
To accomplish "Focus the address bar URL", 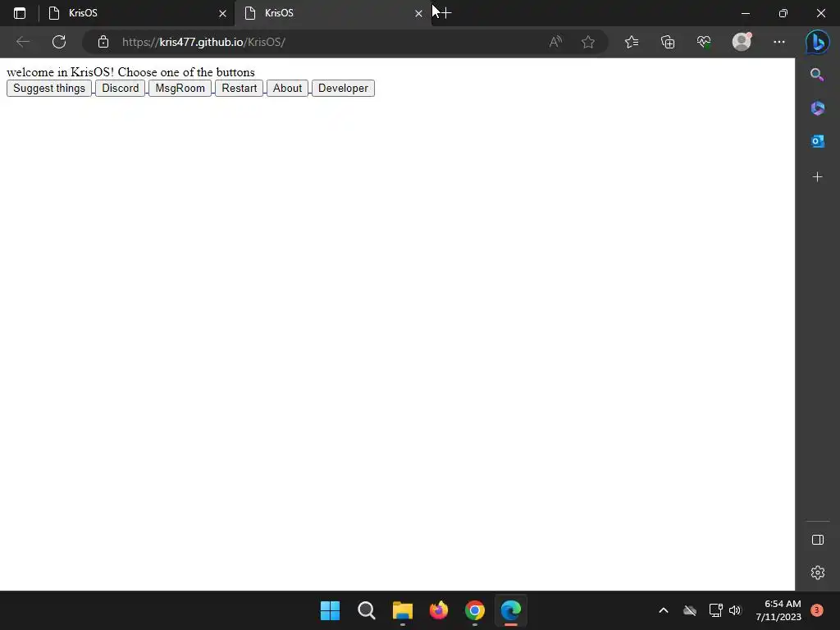I will (203, 42).
